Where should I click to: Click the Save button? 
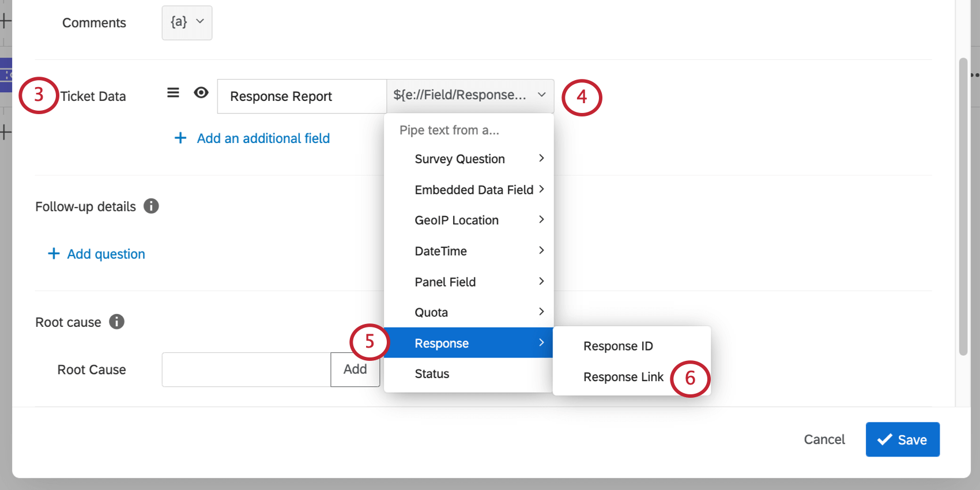pos(902,439)
